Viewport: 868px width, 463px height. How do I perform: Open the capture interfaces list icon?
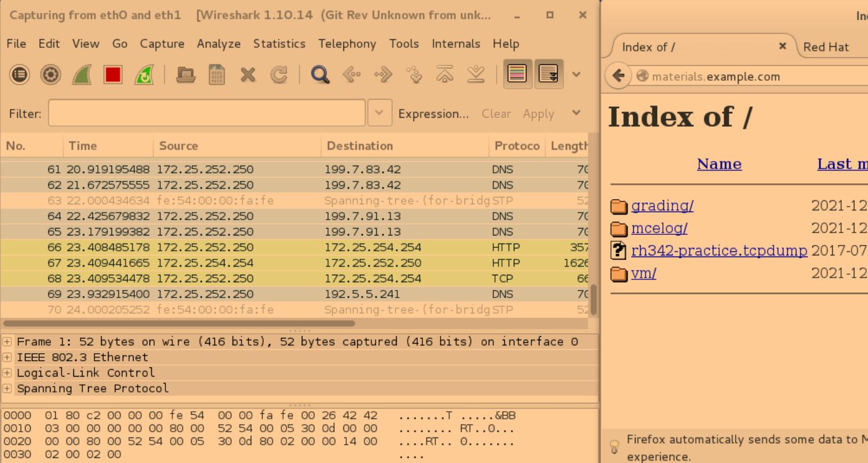coord(20,75)
